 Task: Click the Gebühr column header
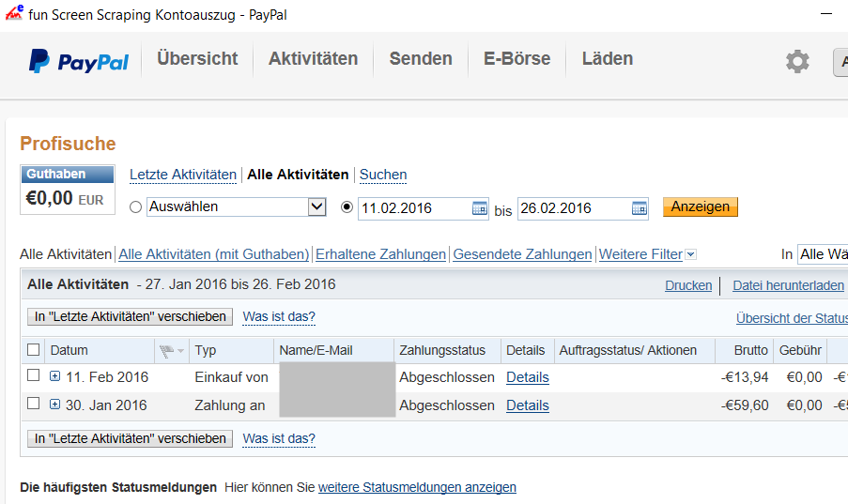pos(800,350)
